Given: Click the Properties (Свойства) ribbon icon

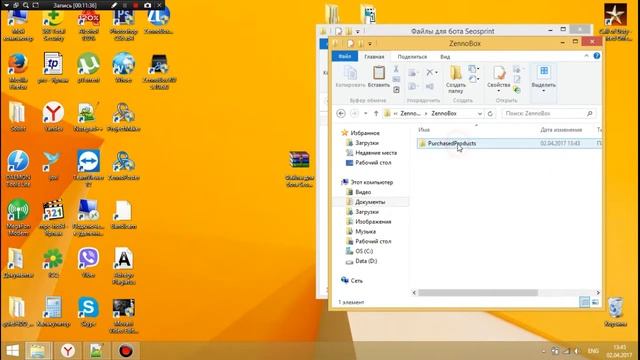Looking at the screenshot, I should pos(499,74).
